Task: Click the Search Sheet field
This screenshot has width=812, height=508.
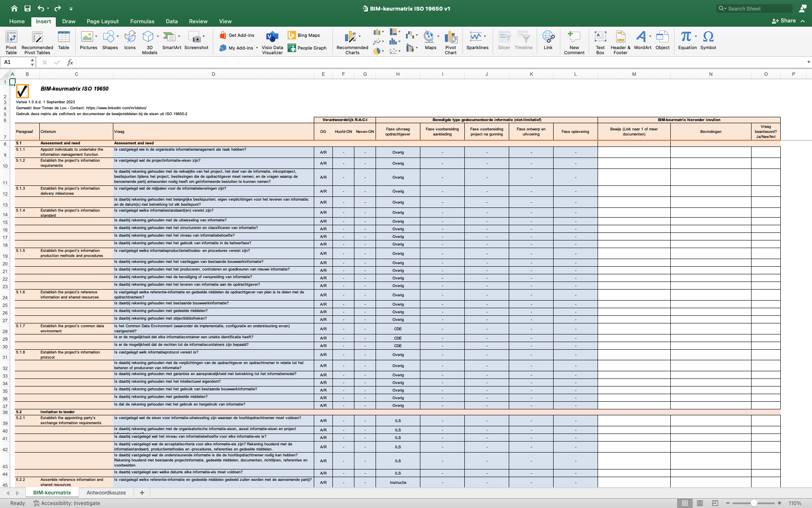Action: (755, 8)
